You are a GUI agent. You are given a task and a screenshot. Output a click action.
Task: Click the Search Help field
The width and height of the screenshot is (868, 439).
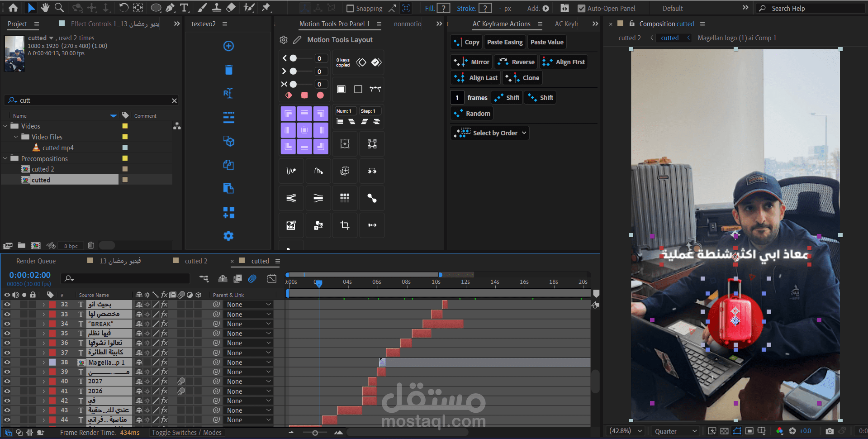point(810,8)
